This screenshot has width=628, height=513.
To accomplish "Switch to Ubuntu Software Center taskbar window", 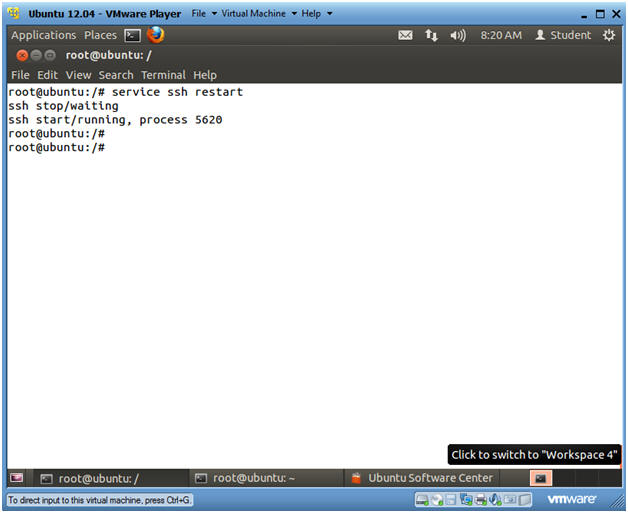I will pos(422,478).
